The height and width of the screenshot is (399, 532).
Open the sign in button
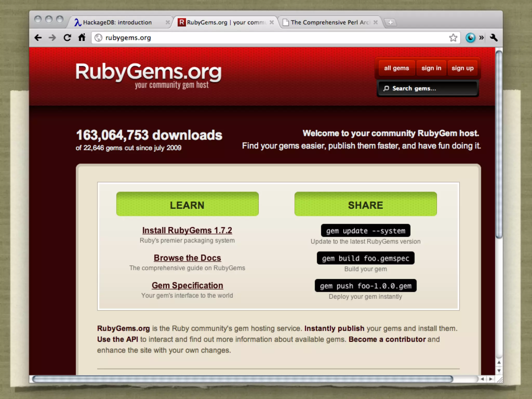click(431, 68)
